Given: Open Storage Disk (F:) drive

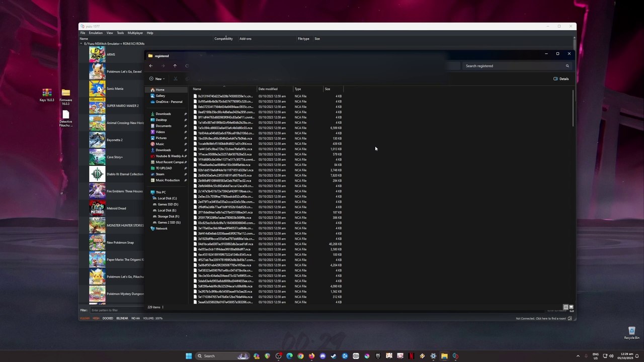Looking at the screenshot, I should click(168, 216).
